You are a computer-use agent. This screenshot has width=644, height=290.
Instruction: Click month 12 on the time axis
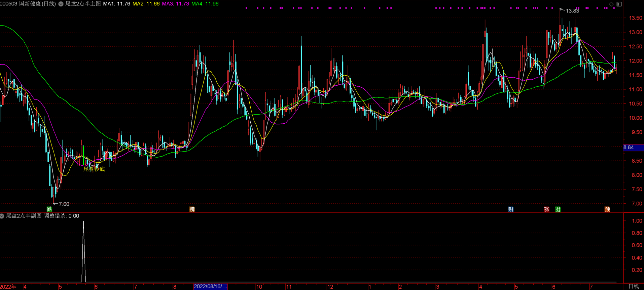pos(330,287)
